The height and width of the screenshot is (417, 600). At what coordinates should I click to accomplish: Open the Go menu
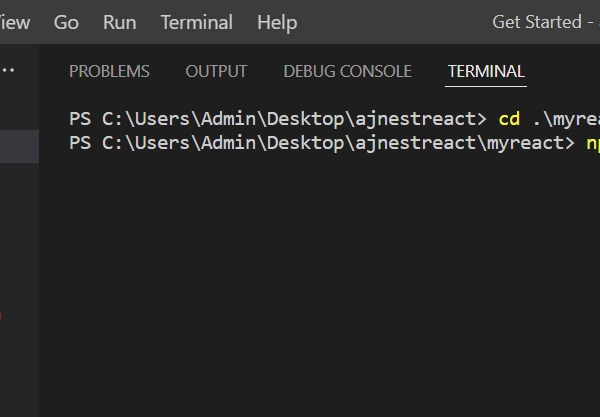pyautogui.click(x=66, y=22)
